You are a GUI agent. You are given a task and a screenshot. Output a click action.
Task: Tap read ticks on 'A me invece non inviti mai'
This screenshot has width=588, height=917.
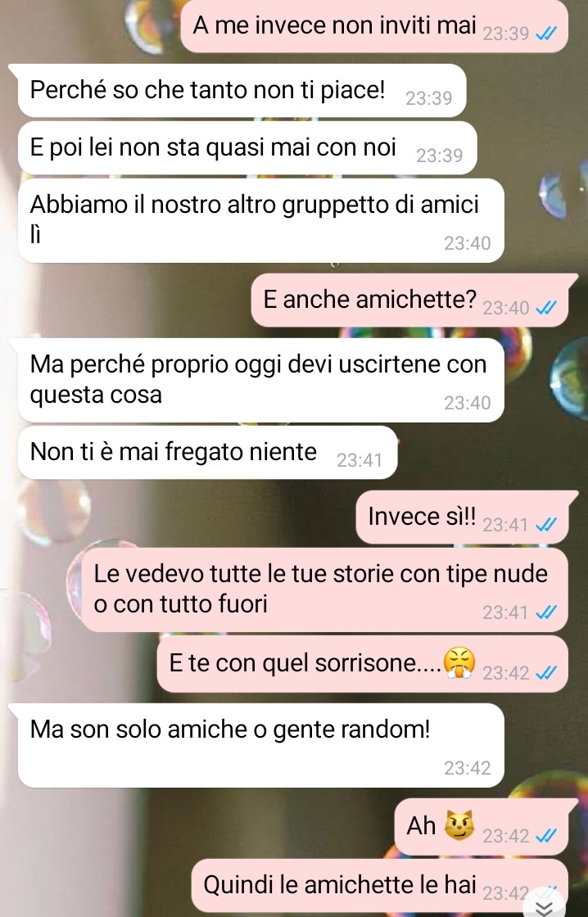click(546, 34)
